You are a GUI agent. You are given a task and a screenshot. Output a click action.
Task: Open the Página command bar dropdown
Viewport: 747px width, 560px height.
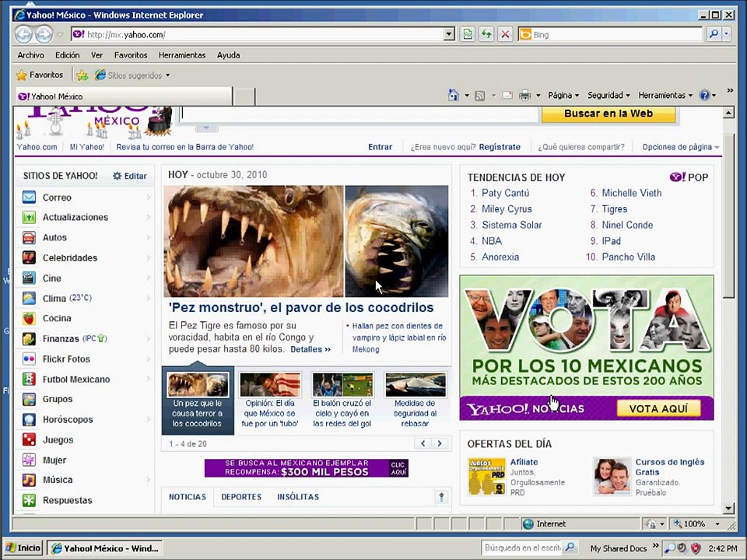[563, 95]
